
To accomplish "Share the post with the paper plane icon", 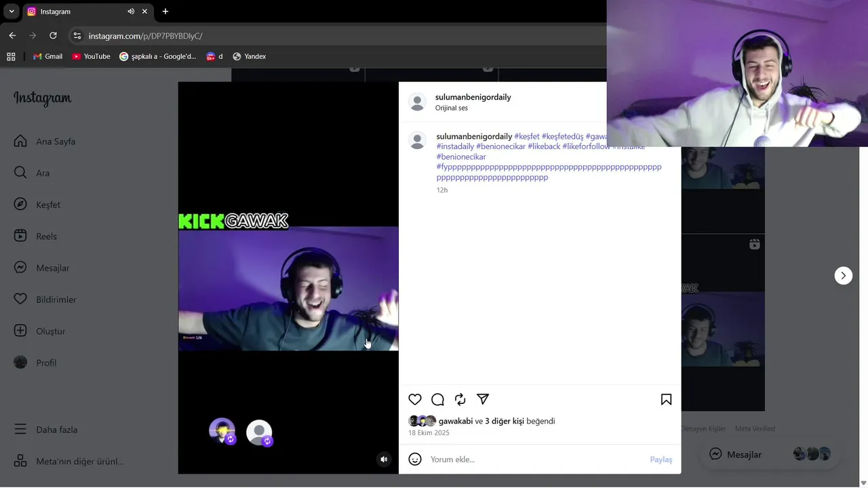I will pyautogui.click(x=483, y=400).
